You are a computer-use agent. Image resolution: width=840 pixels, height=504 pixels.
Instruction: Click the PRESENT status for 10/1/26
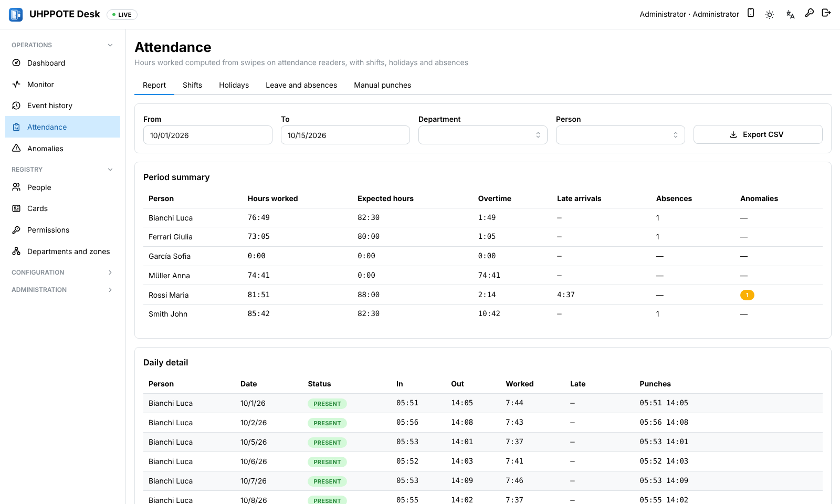coord(327,404)
